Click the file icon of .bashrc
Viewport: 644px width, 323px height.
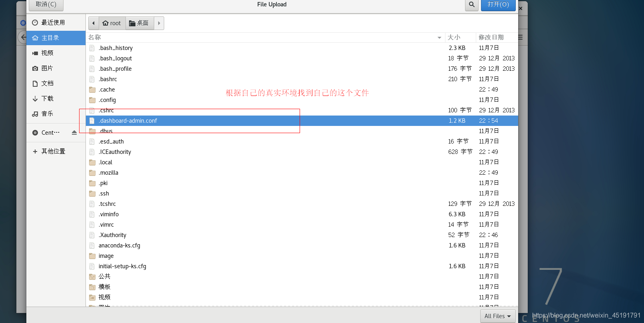pyautogui.click(x=92, y=79)
